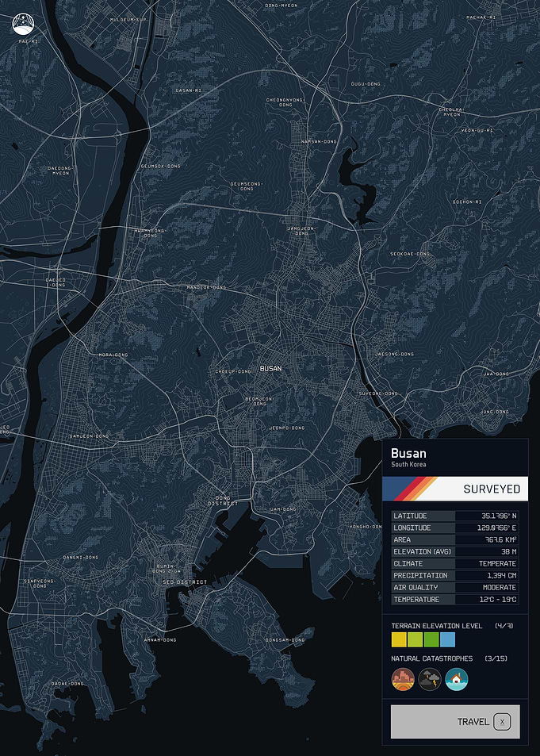Screen dimensions: 540x756
Task: Select the MANDEOK-DONG map label
Action: tap(206, 287)
